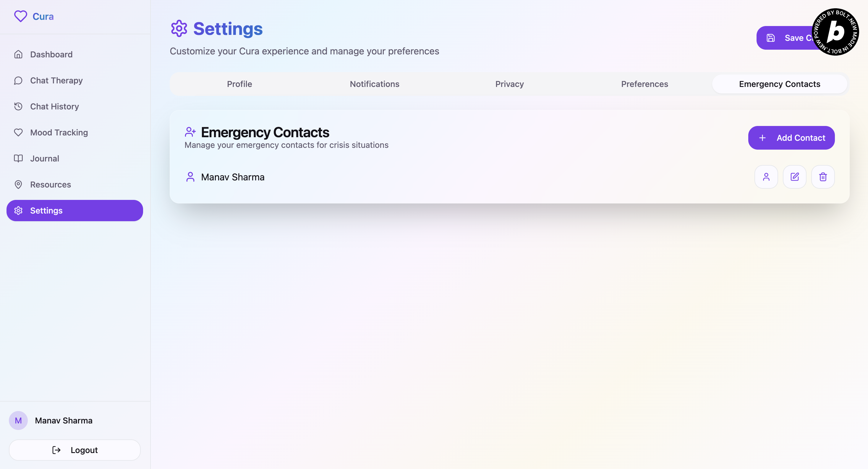
Task: Click the M user avatar
Action: point(18,421)
